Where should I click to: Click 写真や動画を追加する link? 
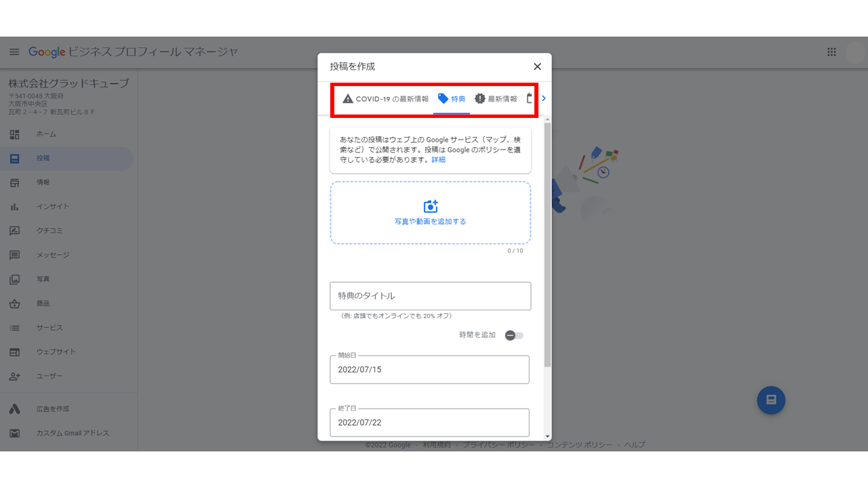[x=431, y=222]
